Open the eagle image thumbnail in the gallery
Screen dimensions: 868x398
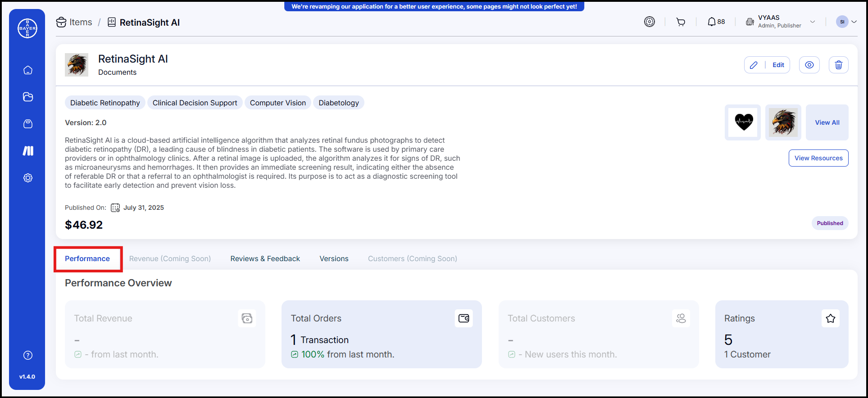coord(783,122)
